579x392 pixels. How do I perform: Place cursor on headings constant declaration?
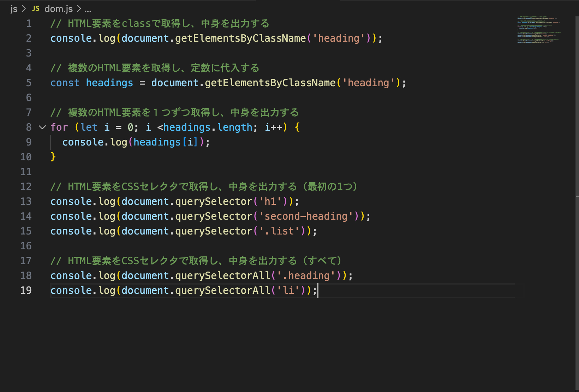tap(109, 83)
